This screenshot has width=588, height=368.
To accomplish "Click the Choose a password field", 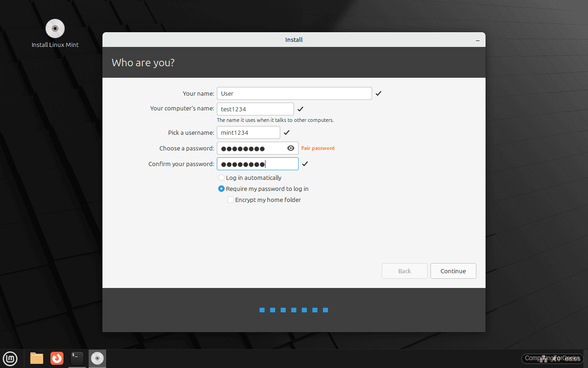I will (253, 148).
